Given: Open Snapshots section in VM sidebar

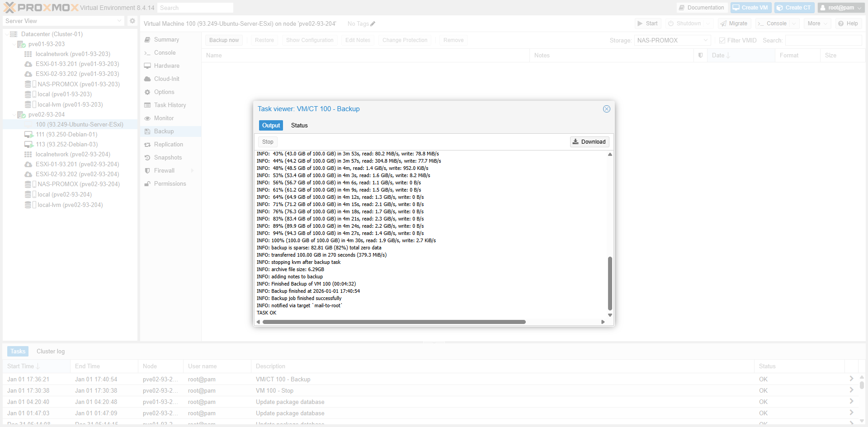Looking at the screenshot, I should (168, 158).
